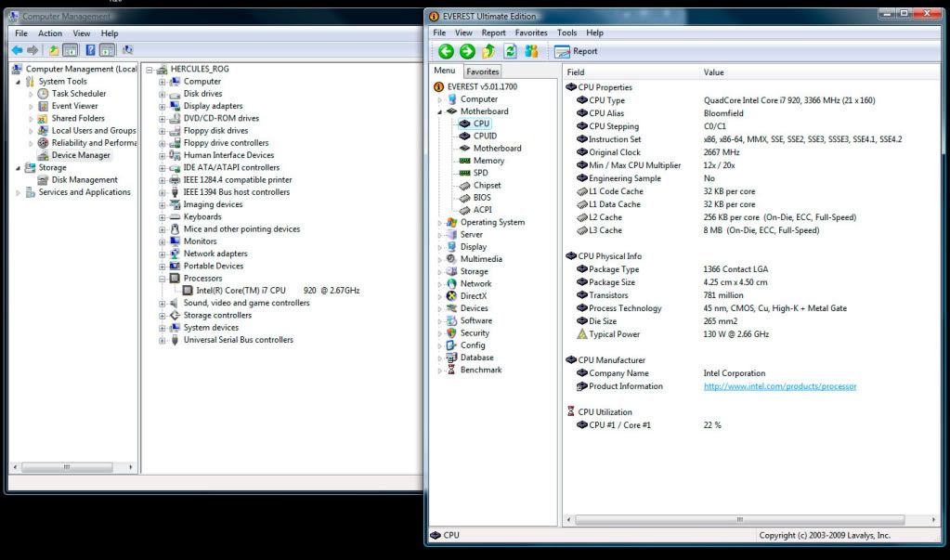The width and height of the screenshot is (950, 560).
Task: Open the Intel product information link
Action: point(779,386)
